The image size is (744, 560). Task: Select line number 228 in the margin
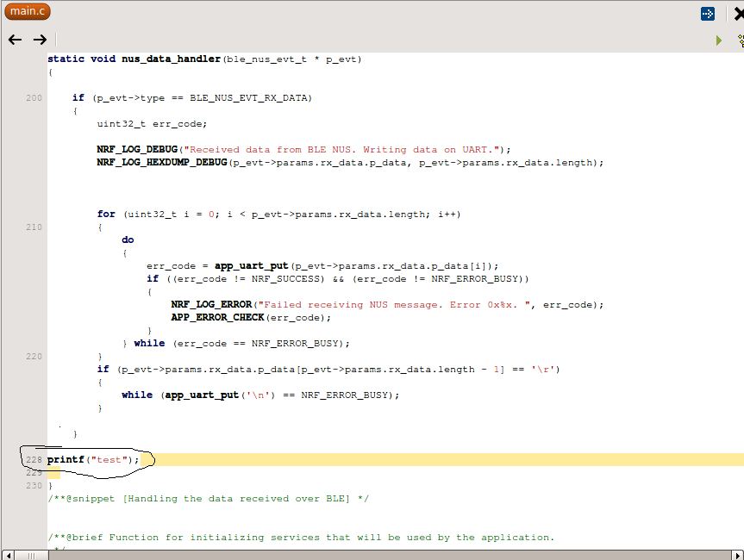click(33, 459)
